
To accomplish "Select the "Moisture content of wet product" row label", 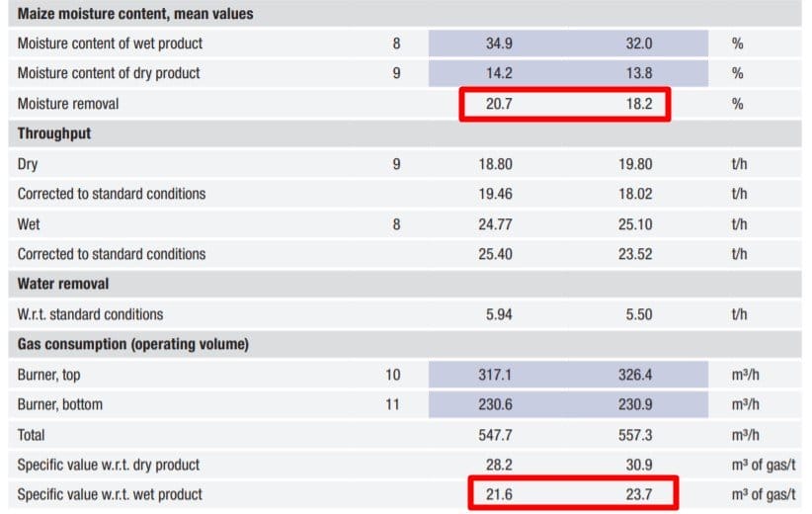I will (x=110, y=43).
